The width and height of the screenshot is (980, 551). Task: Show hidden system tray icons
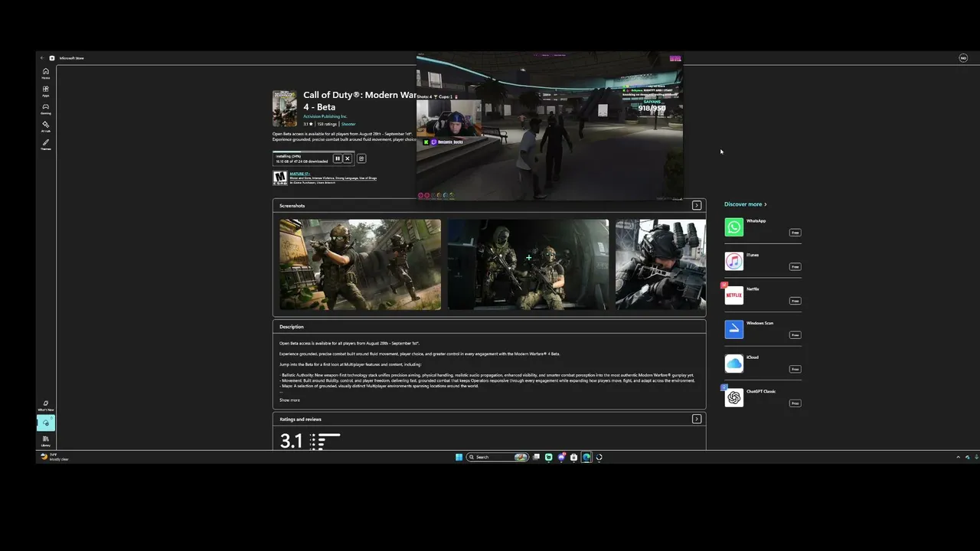click(958, 457)
